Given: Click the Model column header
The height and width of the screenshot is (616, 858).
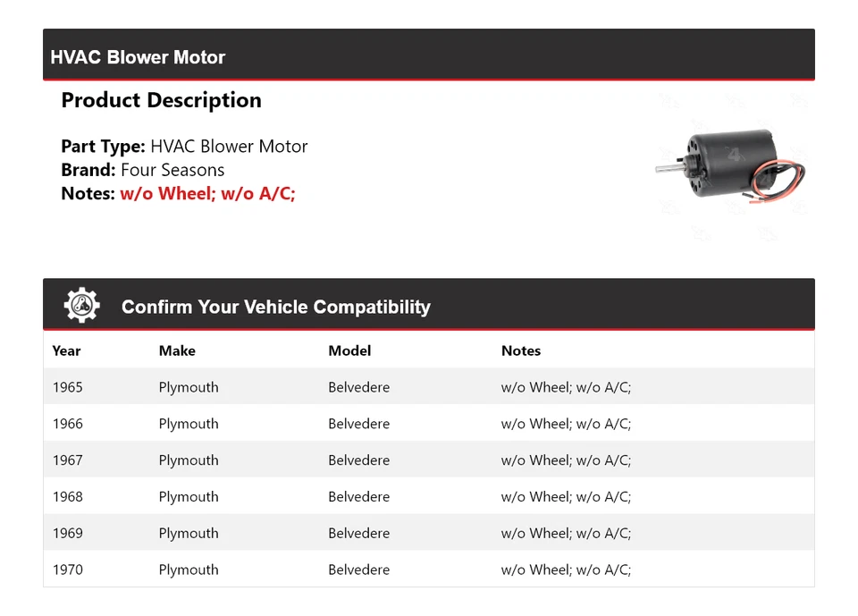Looking at the screenshot, I should (349, 350).
